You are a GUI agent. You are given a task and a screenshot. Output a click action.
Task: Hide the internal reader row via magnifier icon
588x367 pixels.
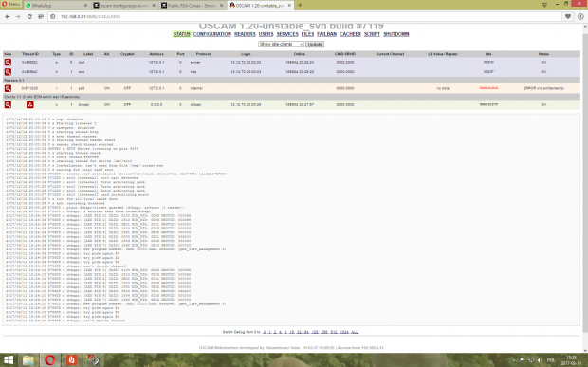(x=8, y=88)
